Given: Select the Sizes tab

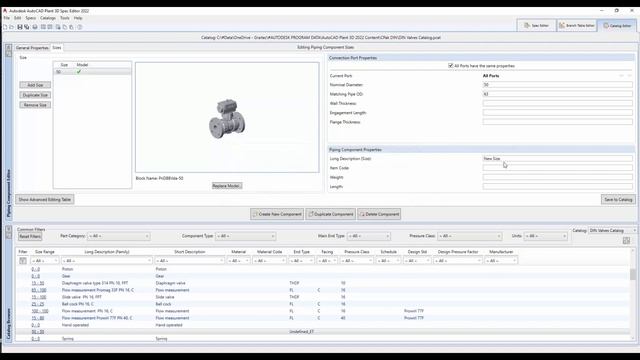Looking at the screenshot, I should (57, 47).
